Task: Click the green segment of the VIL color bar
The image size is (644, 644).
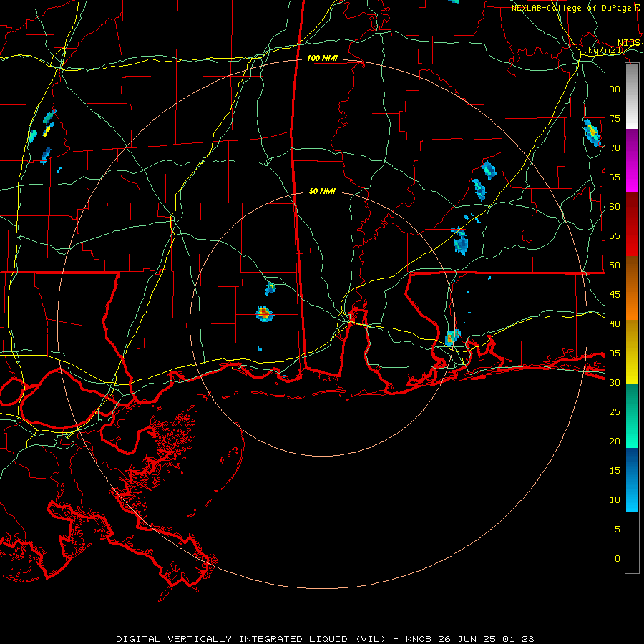Action: pos(632,416)
